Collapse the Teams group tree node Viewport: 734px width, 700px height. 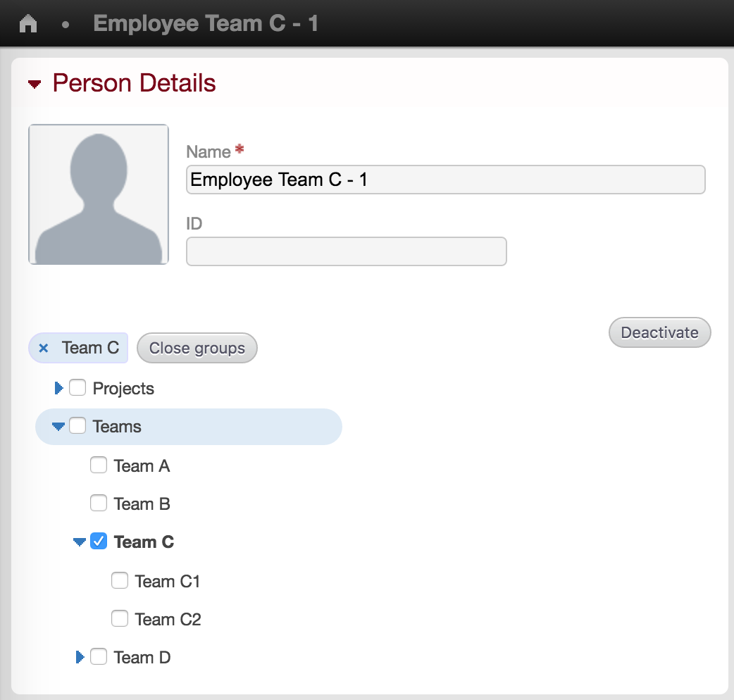click(58, 426)
